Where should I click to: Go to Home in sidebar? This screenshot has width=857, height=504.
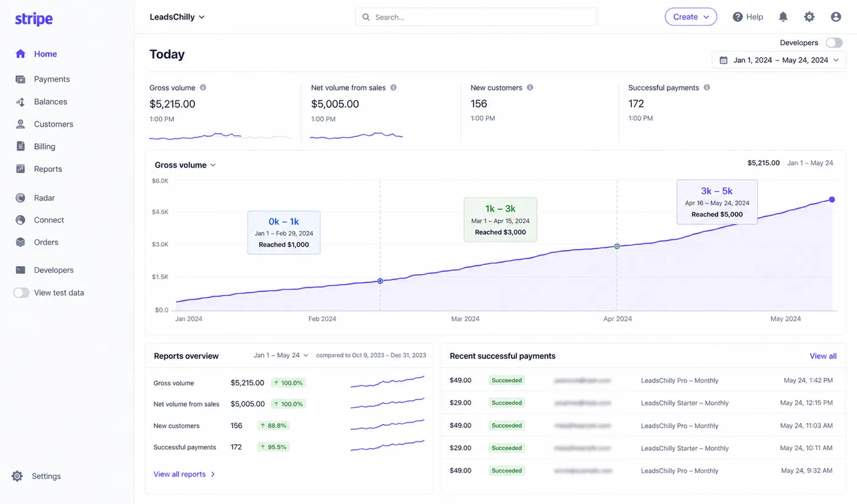[45, 54]
